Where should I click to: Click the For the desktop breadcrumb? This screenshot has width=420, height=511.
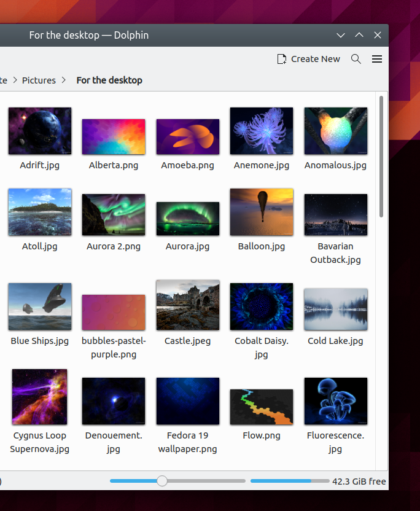click(x=109, y=80)
